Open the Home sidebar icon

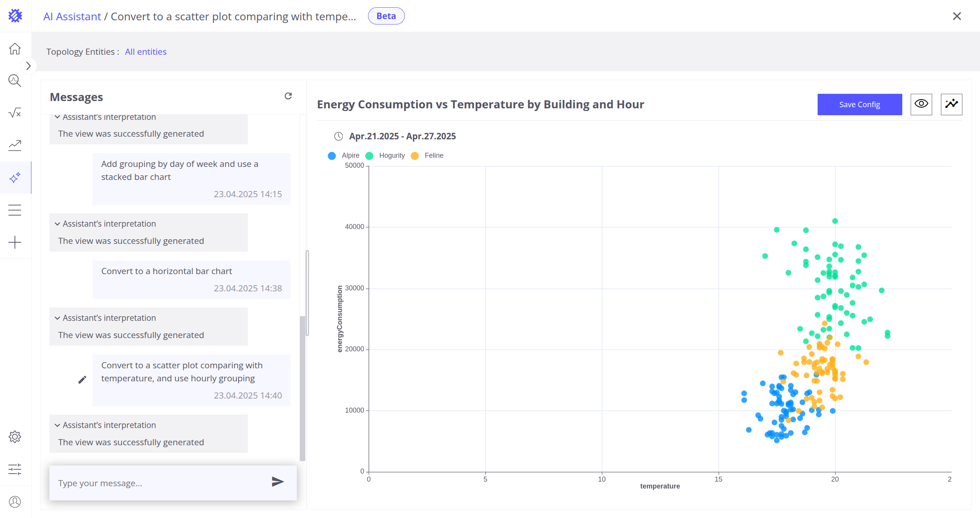point(15,49)
